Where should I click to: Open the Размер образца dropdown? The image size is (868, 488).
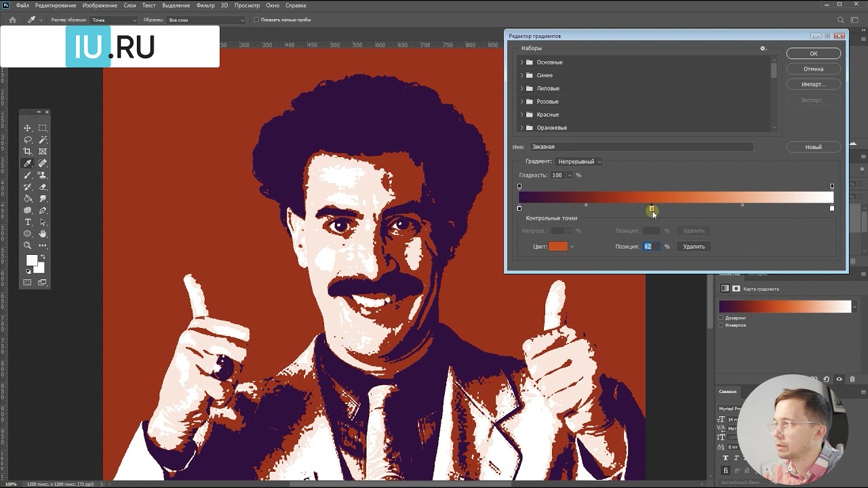click(113, 20)
